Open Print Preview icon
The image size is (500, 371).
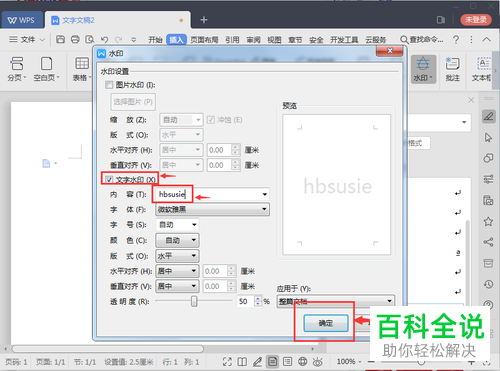tap(90, 39)
